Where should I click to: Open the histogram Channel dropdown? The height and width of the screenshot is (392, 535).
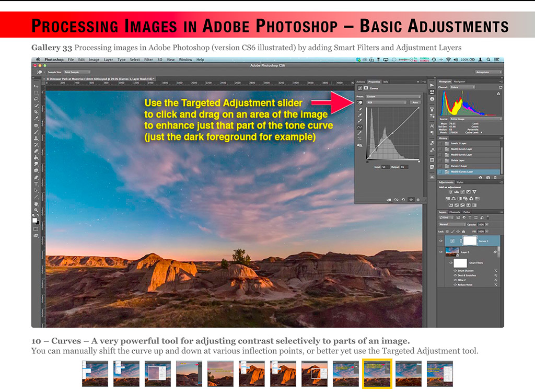tap(463, 87)
